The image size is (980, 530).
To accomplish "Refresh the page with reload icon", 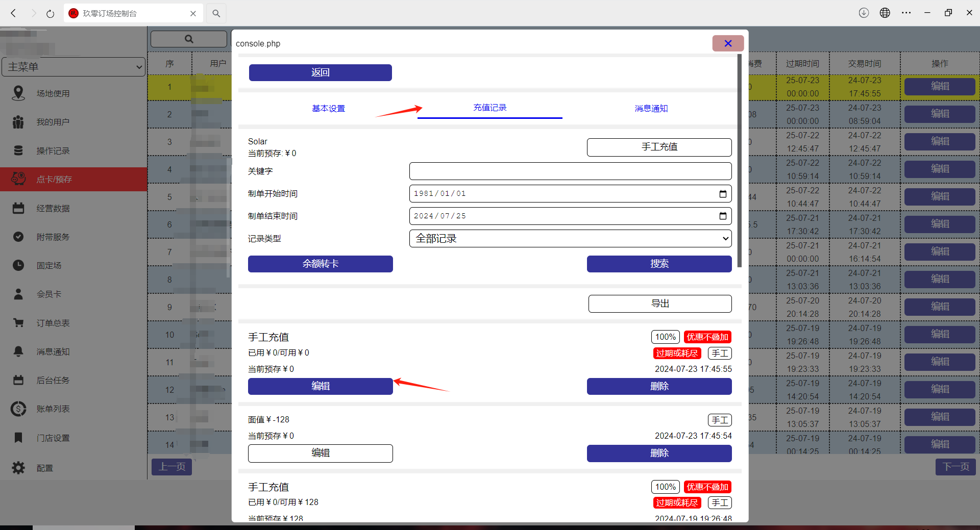I will point(50,13).
